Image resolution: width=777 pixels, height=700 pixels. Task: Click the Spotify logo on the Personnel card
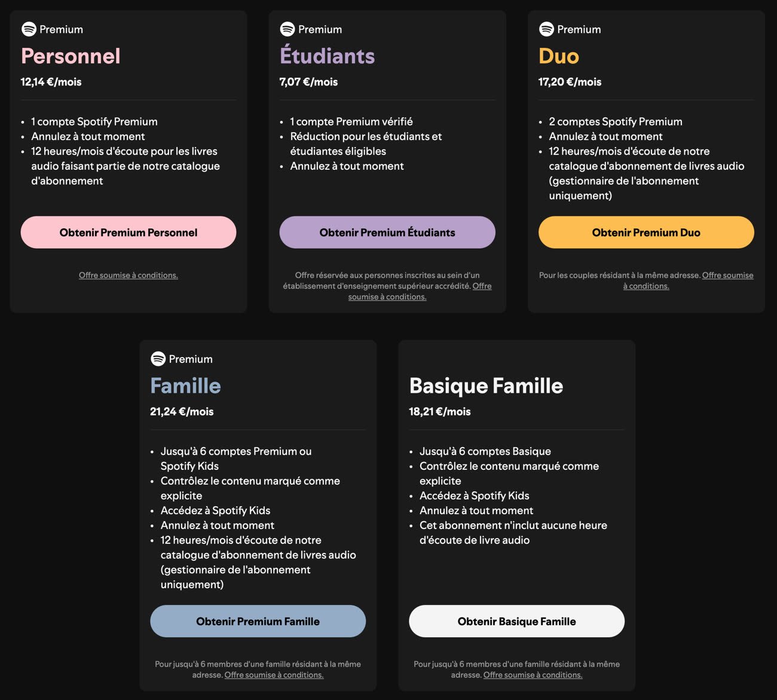(x=29, y=29)
